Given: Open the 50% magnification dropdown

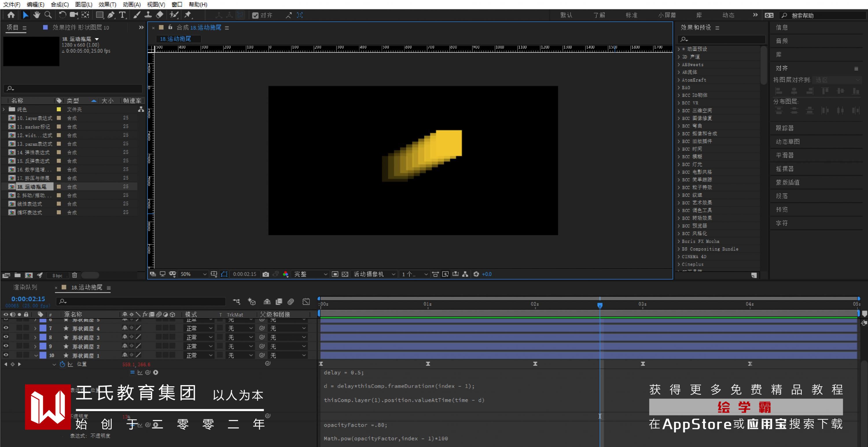Looking at the screenshot, I should tap(193, 274).
